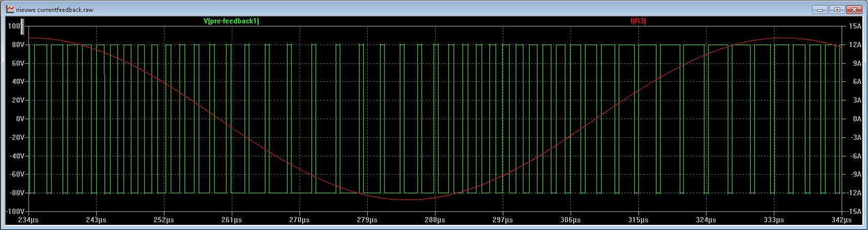Click the 234µs time axis label

coord(28,220)
